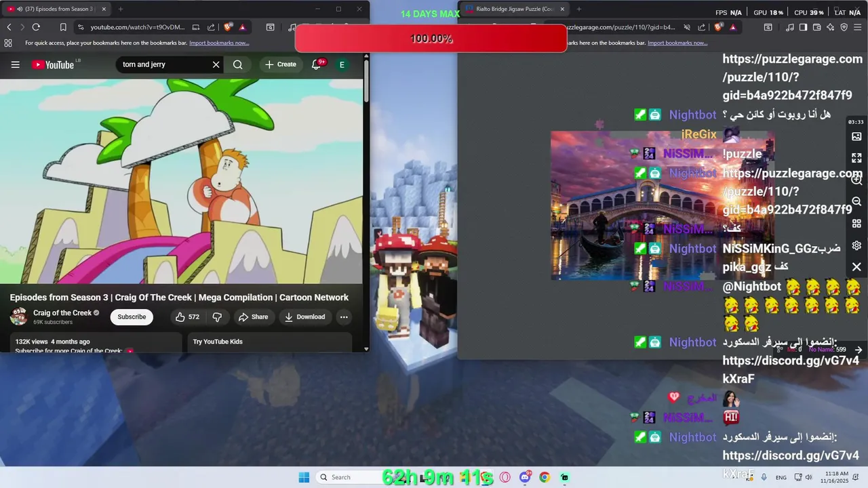Click the puzzlegarage.com address bar
This screenshot has height=488, width=868.
coord(620,27)
